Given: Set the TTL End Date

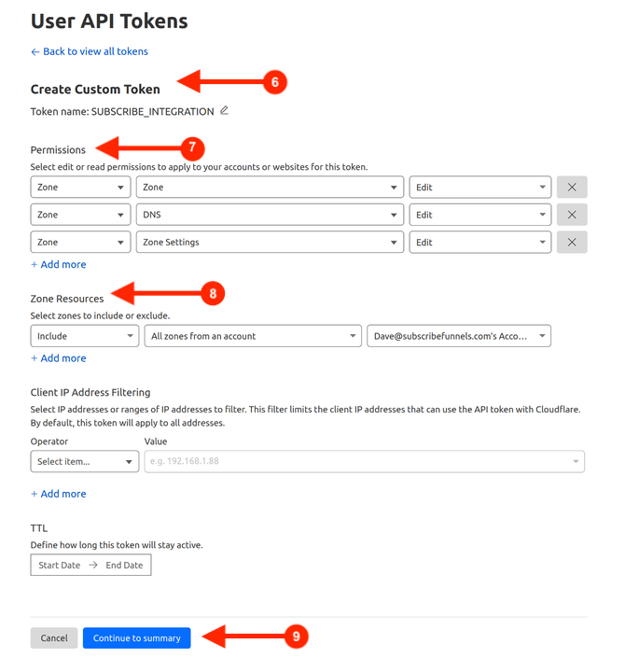Looking at the screenshot, I should pos(124,566).
